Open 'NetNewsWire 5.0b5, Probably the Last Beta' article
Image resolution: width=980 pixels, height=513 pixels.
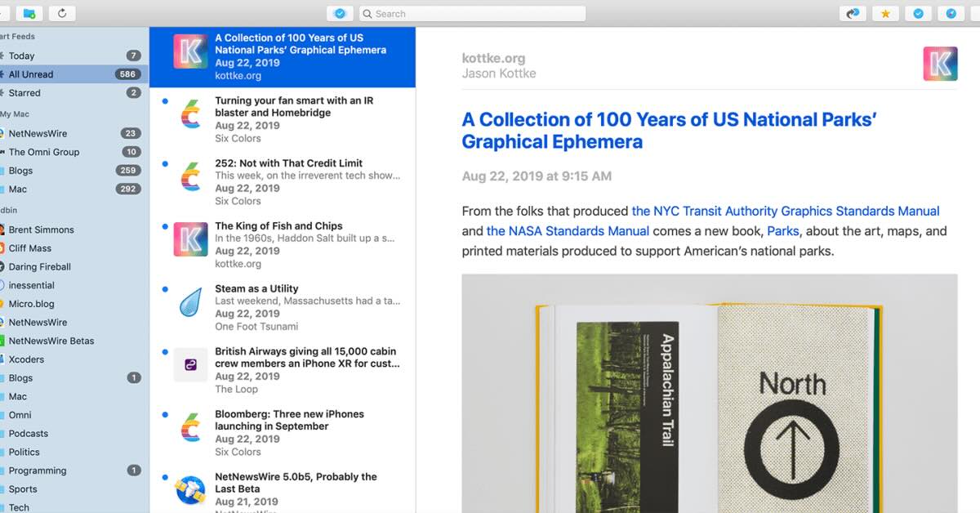283,489
